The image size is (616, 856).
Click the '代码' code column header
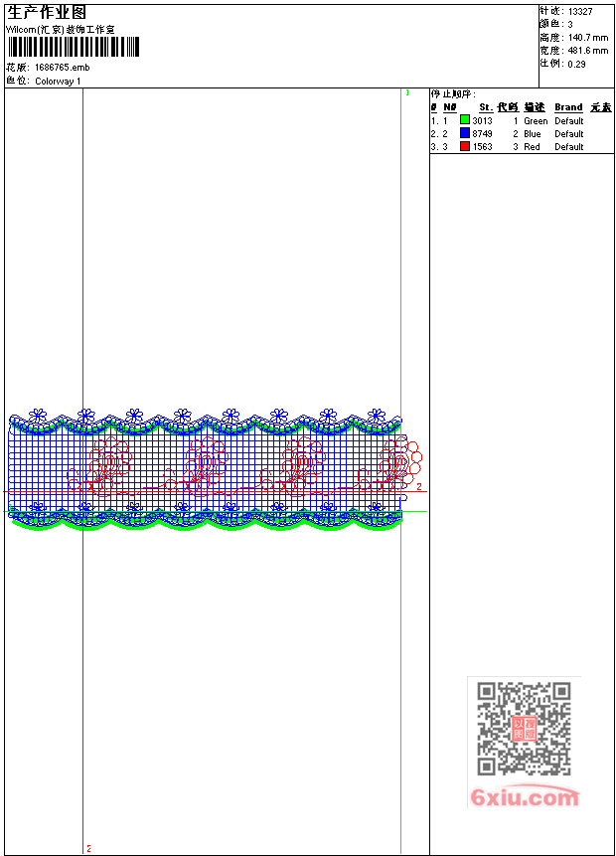pyautogui.click(x=508, y=107)
